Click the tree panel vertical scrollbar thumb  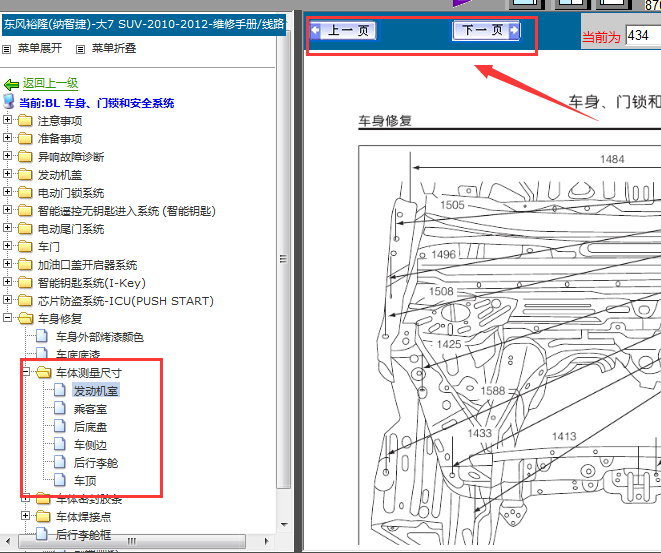pyautogui.click(x=284, y=258)
